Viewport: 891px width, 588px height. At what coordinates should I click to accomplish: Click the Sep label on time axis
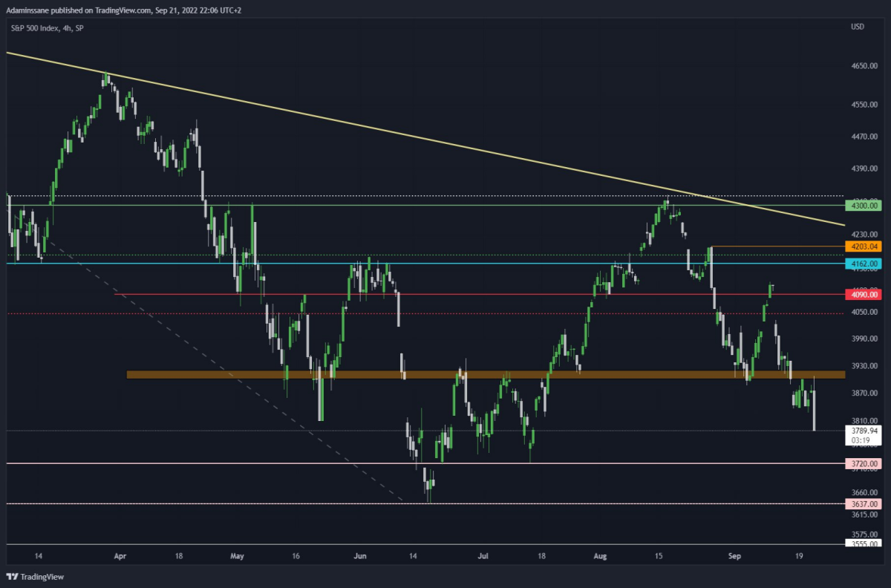[x=735, y=555]
